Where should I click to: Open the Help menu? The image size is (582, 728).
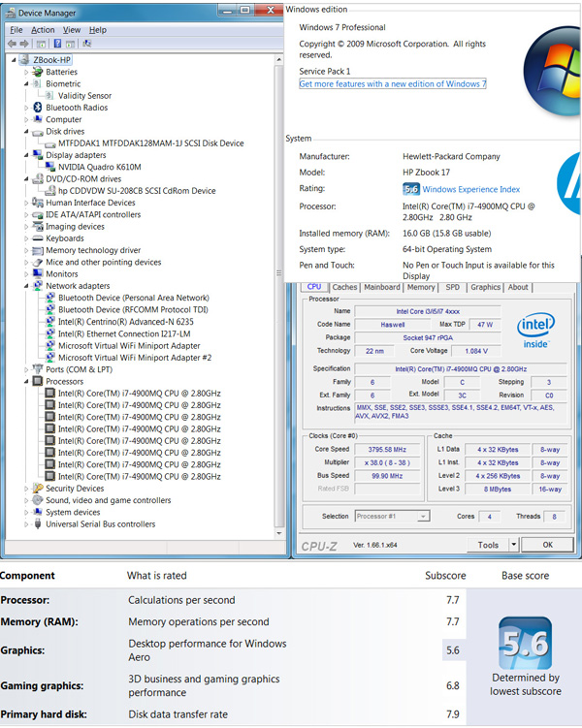98,30
